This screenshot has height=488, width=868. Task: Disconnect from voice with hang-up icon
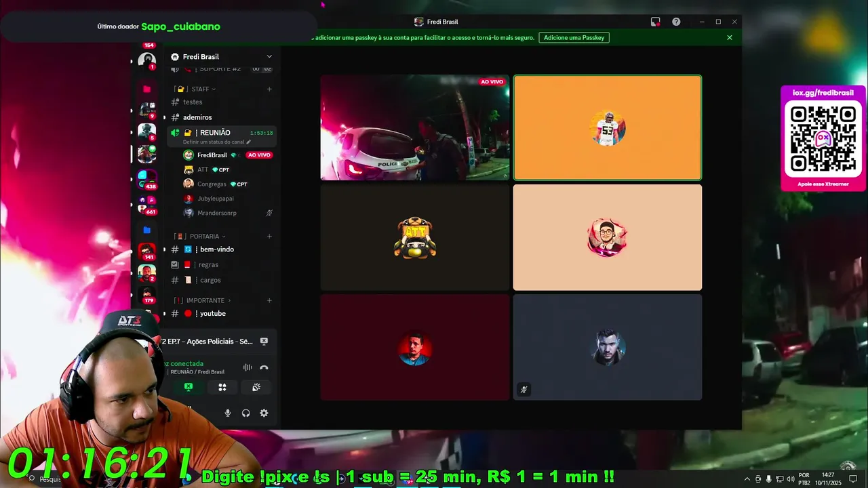[x=264, y=367]
